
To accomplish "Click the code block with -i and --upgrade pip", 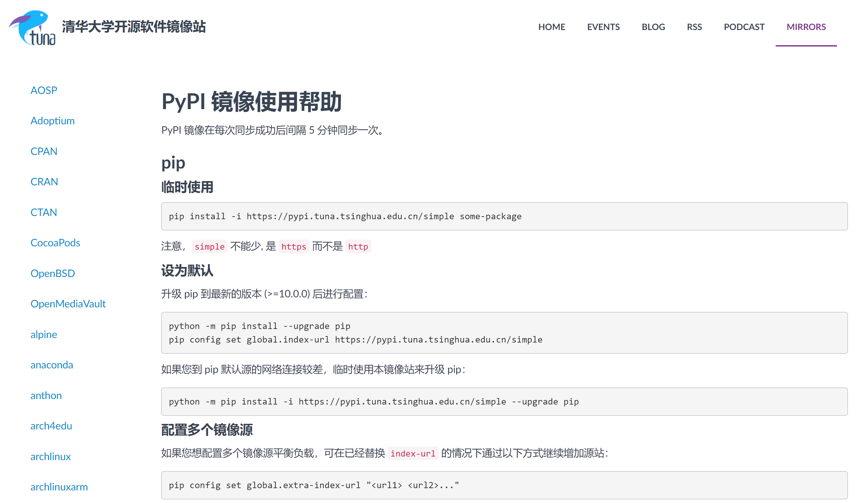I will (x=504, y=401).
